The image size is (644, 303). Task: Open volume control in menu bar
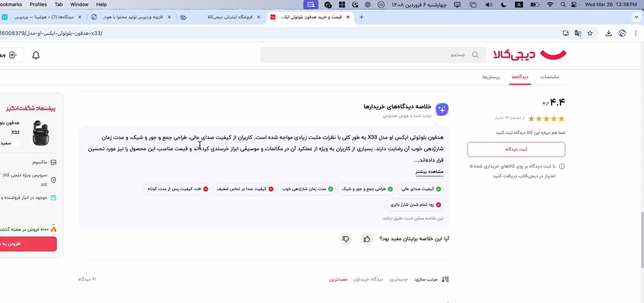tap(489, 4)
